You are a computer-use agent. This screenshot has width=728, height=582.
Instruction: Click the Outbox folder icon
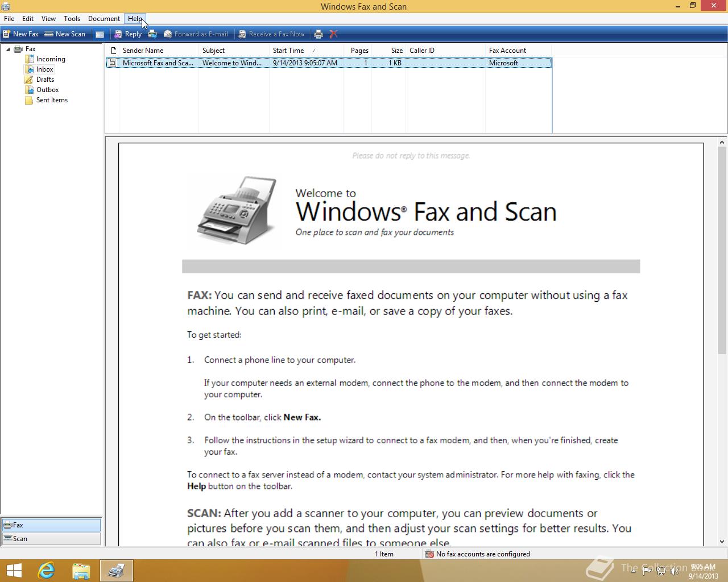(29, 90)
